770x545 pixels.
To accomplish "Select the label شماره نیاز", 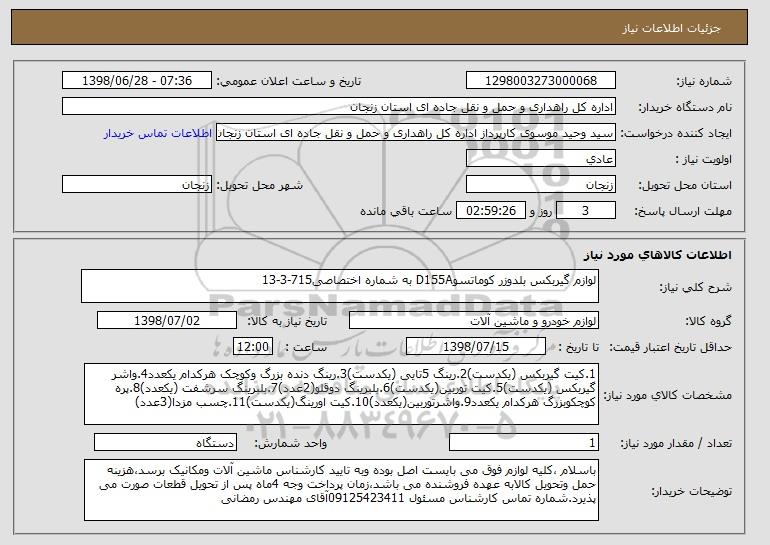I will tap(704, 81).
